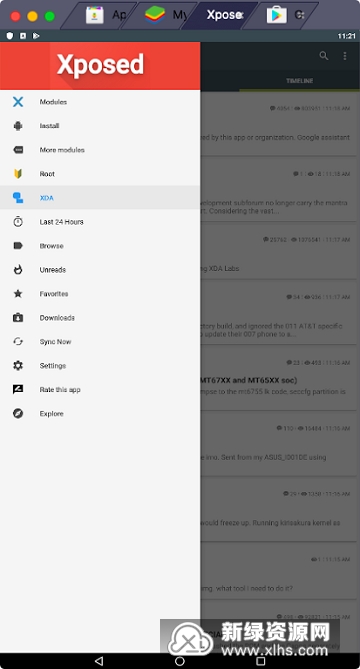
Task: Open the thread mentioning Google assistant
Action: click(x=279, y=125)
